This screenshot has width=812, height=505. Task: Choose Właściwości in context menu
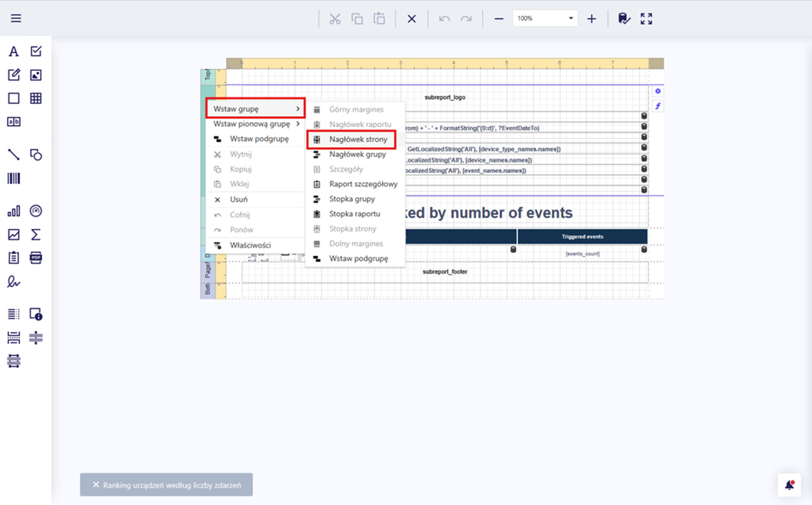click(250, 245)
